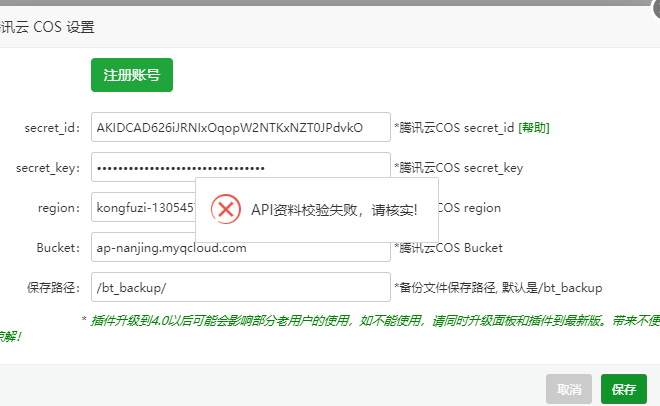Focus the secret_key password field
The width and height of the screenshot is (660, 406).
pos(241,165)
